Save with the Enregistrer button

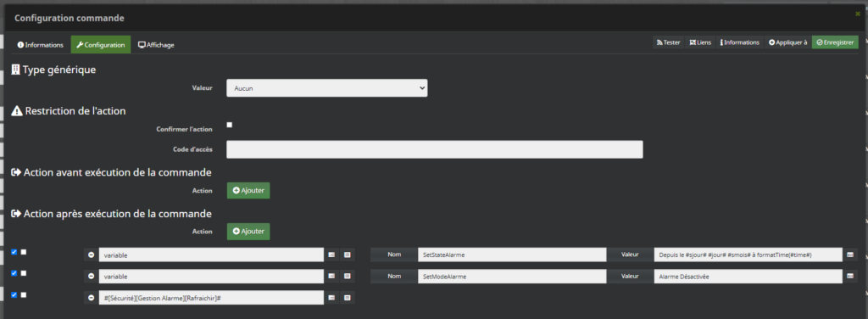click(x=835, y=42)
